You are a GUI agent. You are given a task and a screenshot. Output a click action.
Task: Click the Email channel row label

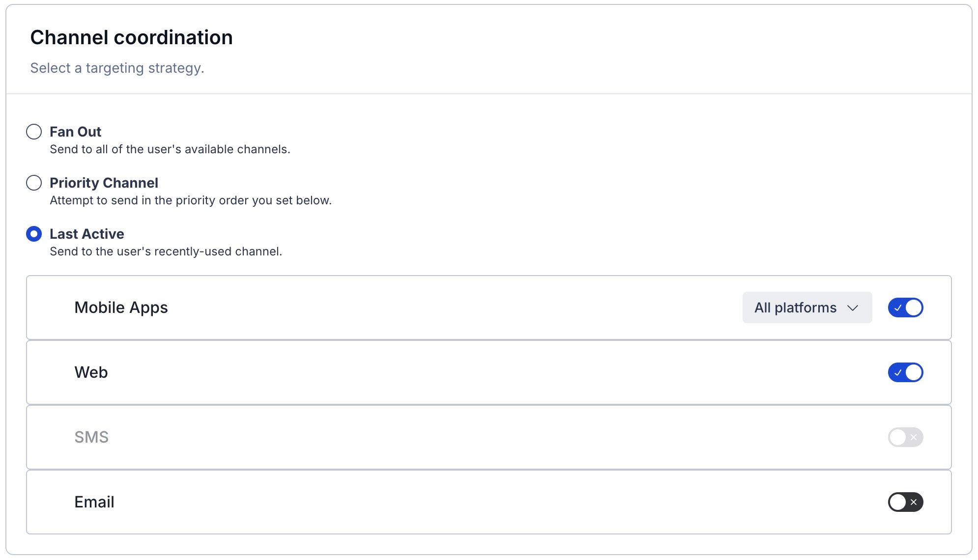pyautogui.click(x=94, y=502)
